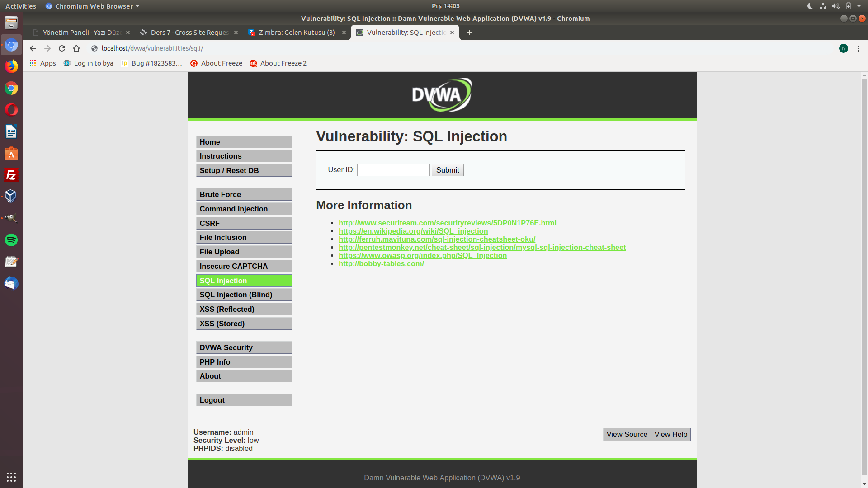Open SQL Injection (Blind) page
This screenshot has width=868, height=488.
[244, 295]
